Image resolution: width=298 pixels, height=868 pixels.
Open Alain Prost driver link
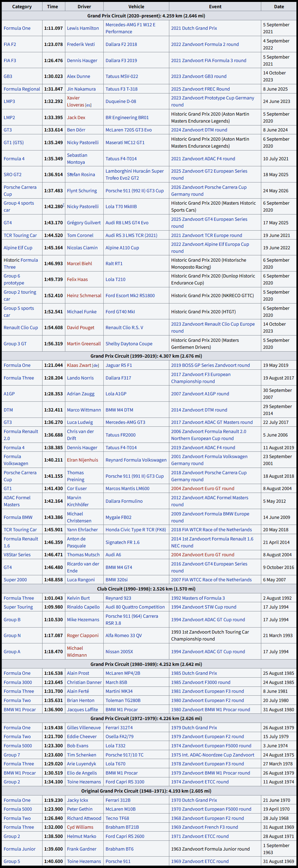tap(78, 673)
